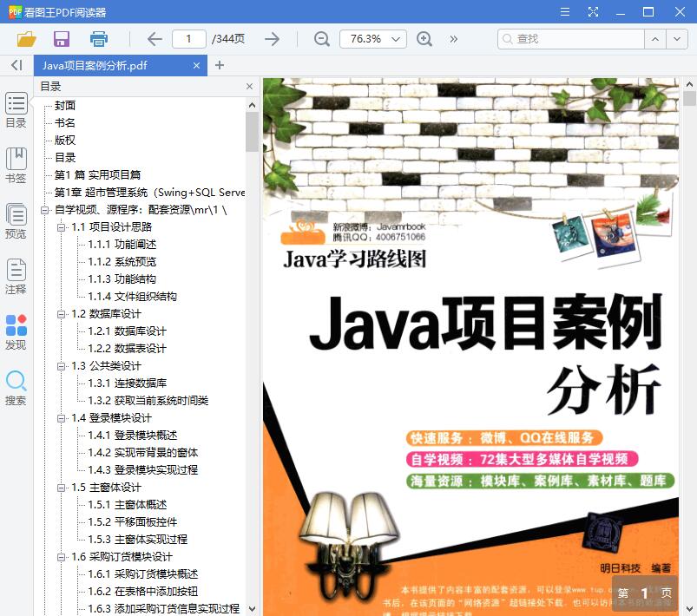Close the Java项目案例分析.pdf tab

(196, 65)
